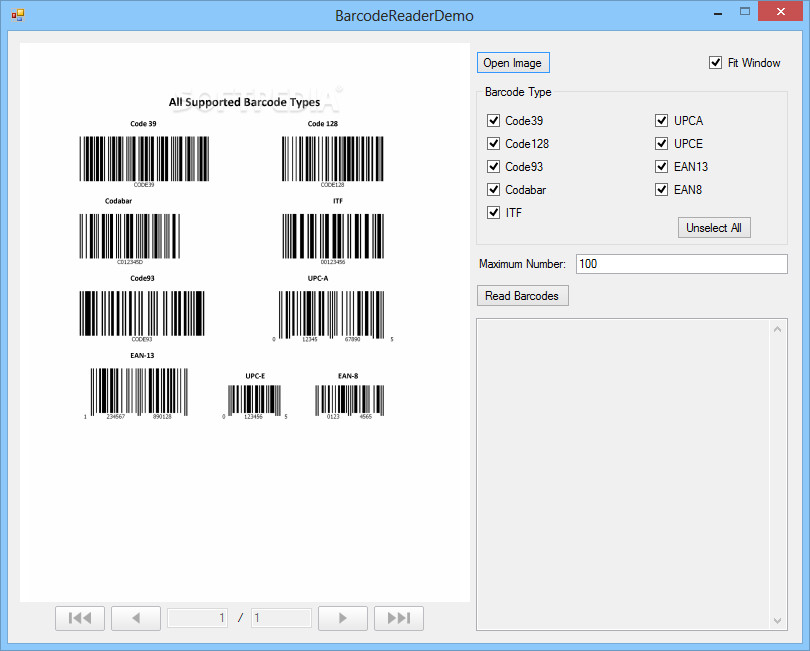Image resolution: width=810 pixels, height=651 pixels.
Task: Click the UPC-E barcode in the preview
Action: pyautogui.click(x=255, y=402)
